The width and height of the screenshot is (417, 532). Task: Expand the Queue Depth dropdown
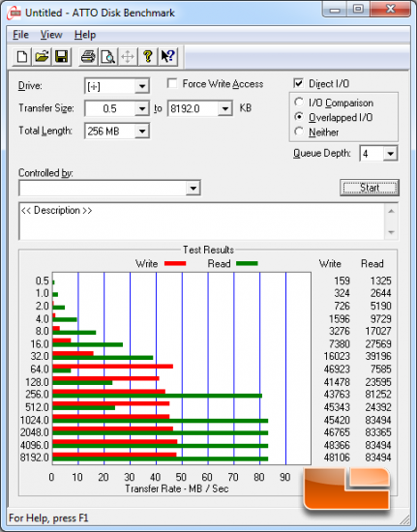pyautogui.click(x=390, y=154)
